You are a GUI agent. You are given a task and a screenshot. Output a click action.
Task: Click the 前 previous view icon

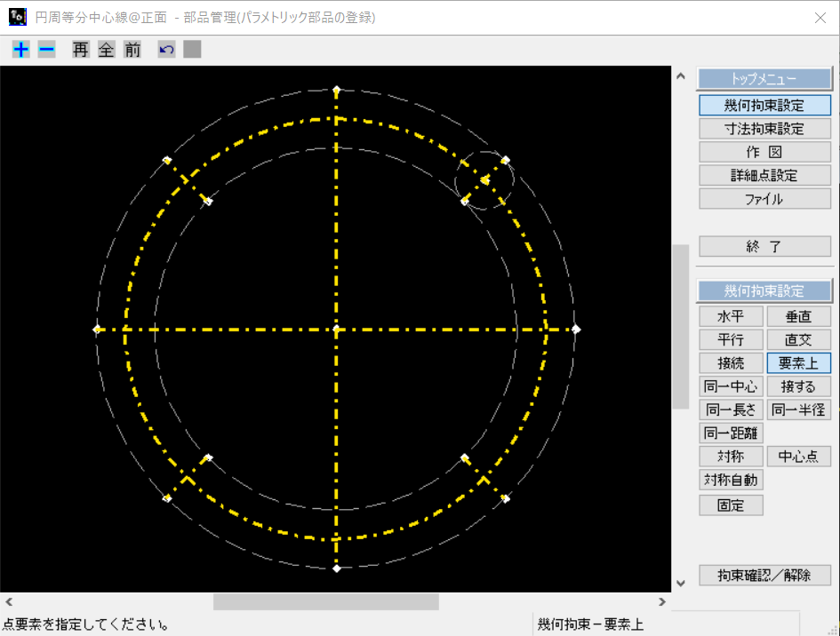pyautogui.click(x=132, y=50)
